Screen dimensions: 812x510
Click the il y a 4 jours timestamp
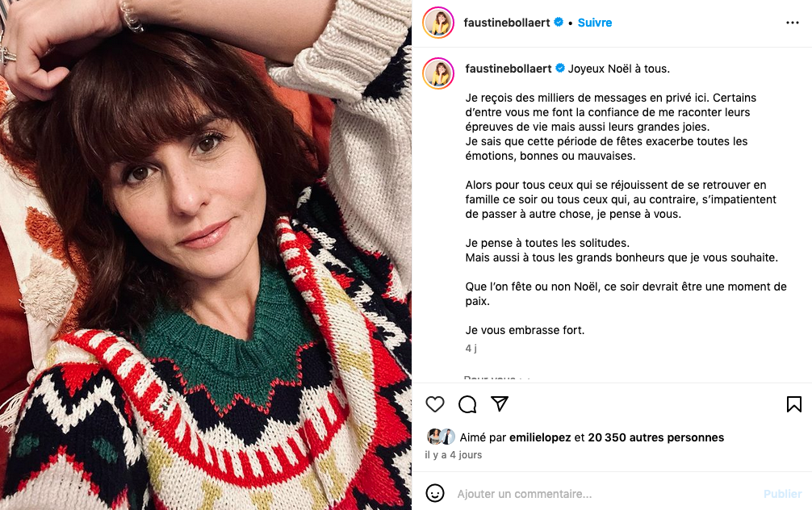(453, 455)
